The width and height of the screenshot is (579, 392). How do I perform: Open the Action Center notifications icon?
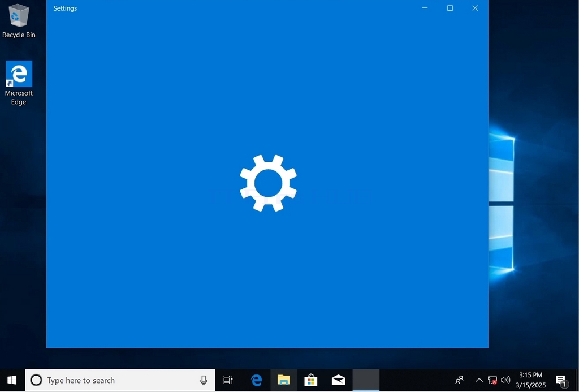(561, 380)
